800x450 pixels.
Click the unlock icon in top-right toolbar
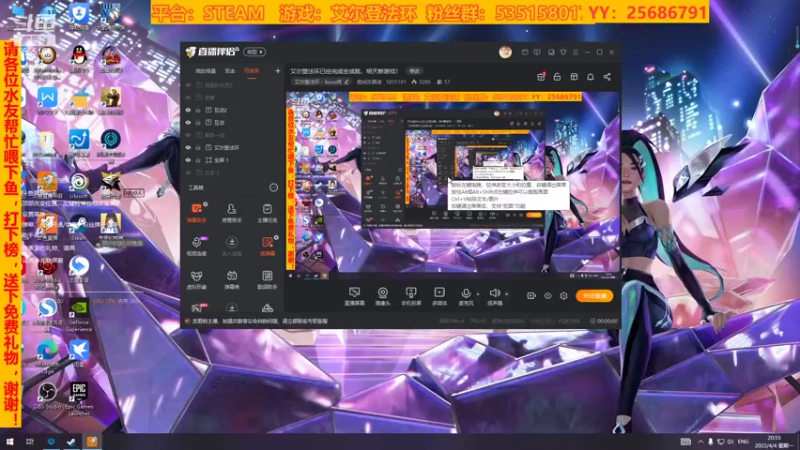[x=557, y=77]
